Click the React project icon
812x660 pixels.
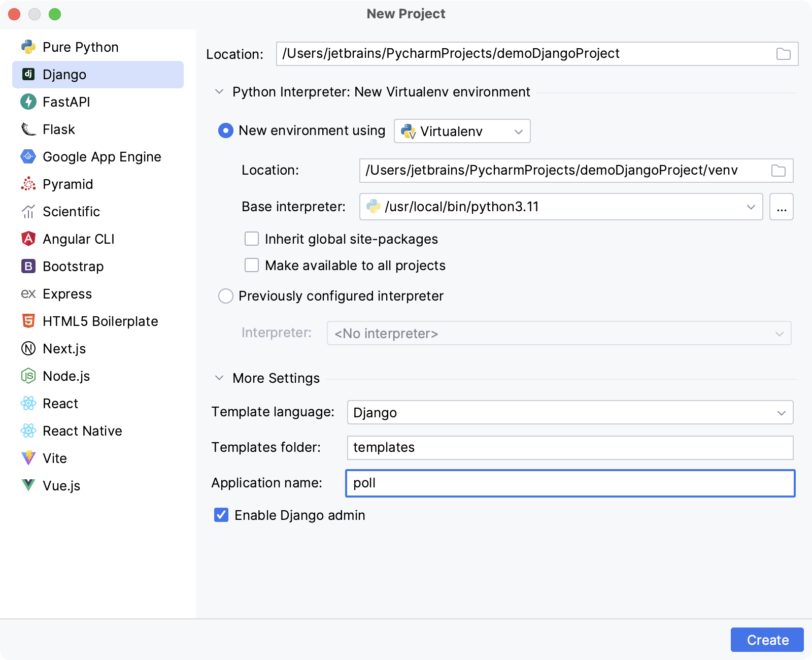tap(29, 403)
